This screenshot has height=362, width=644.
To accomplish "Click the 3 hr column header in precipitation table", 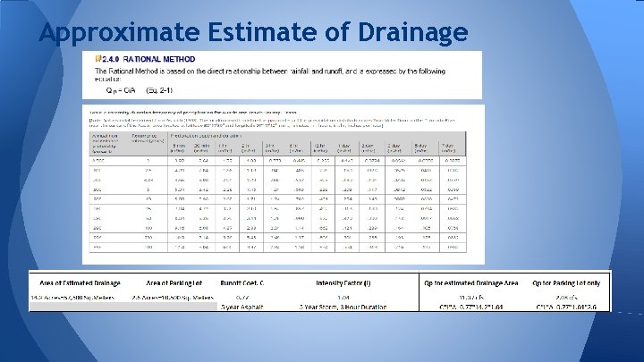I will [x=270, y=148].
